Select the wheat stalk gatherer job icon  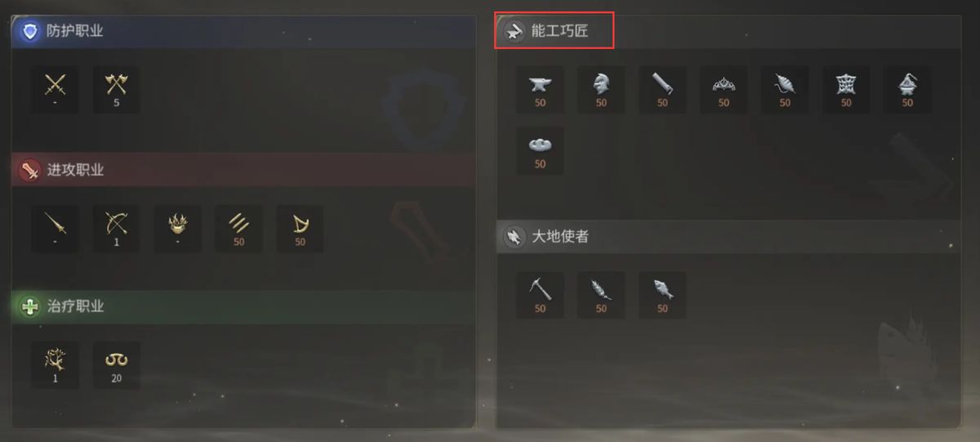coord(601,295)
